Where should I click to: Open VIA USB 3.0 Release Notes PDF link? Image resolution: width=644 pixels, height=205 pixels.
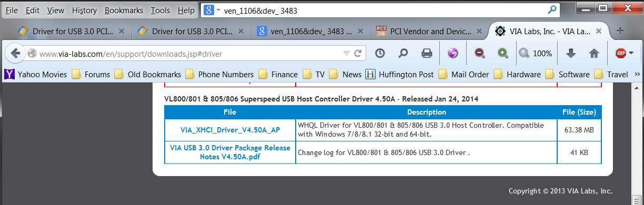coord(230,152)
